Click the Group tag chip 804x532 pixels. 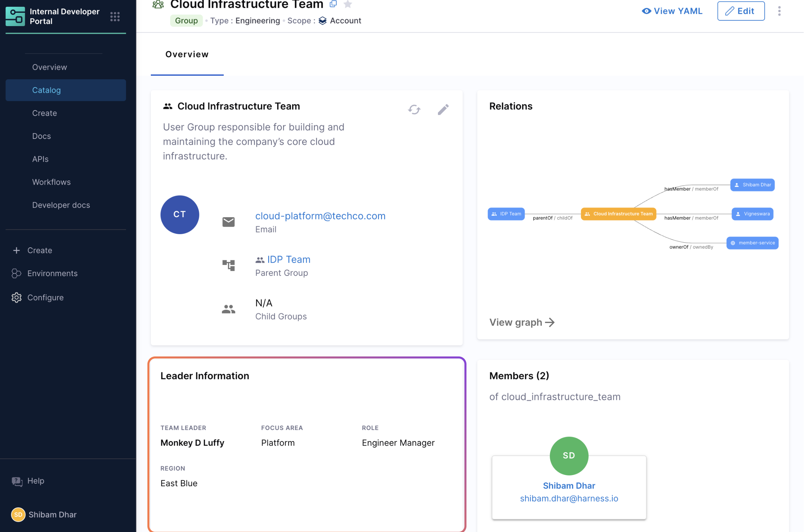click(186, 21)
